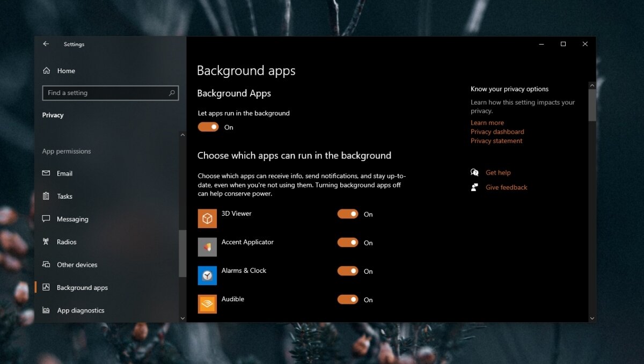Turn off Let apps run in background
The image size is (644, 364).
[x=208, y=127]
